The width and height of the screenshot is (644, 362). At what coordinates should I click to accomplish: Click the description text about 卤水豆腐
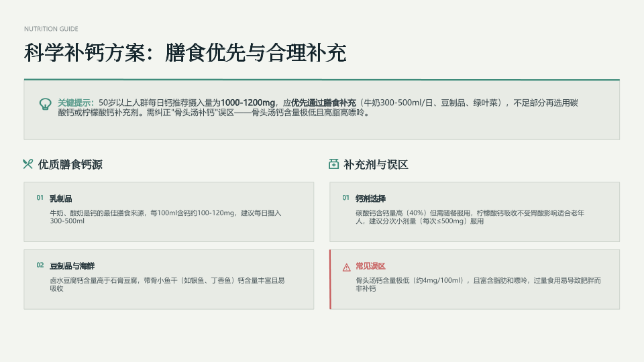point(167,284)
